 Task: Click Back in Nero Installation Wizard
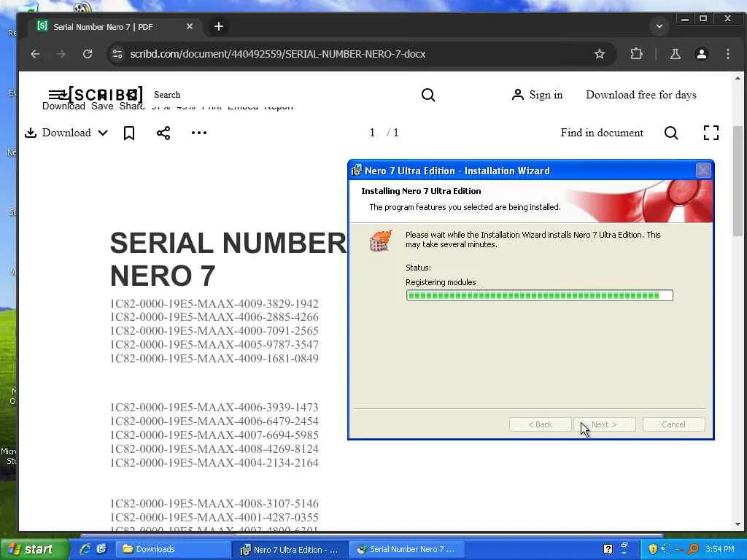pyautogui.click(x=540, y=424)
